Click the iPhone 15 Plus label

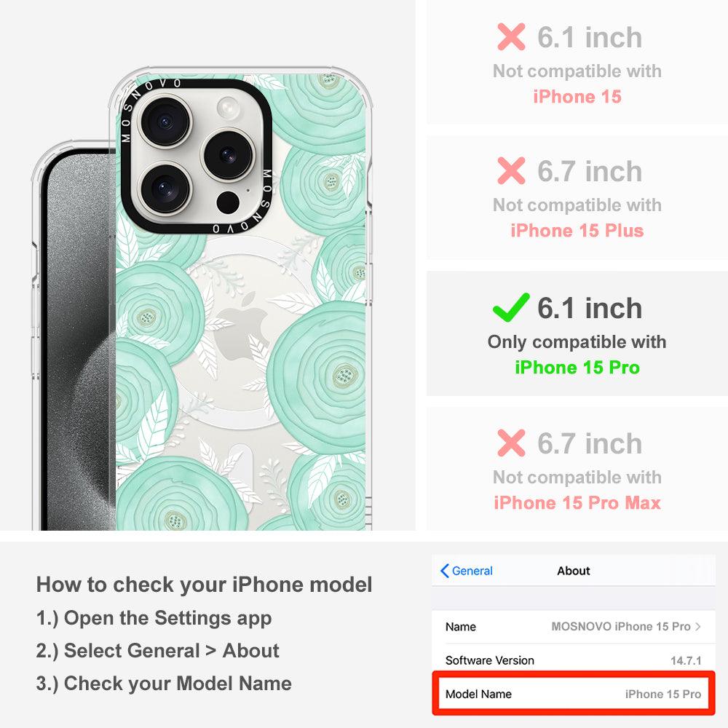click(x=577, y=230)
